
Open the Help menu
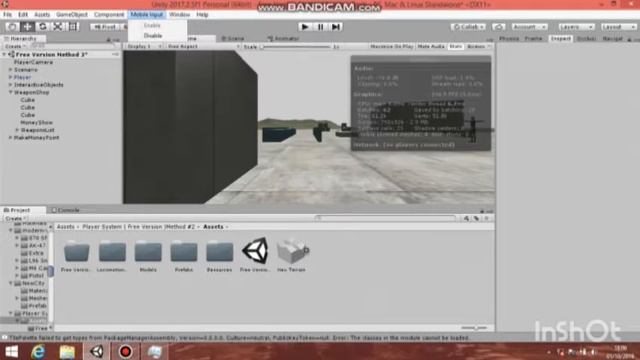coord(202,14)
